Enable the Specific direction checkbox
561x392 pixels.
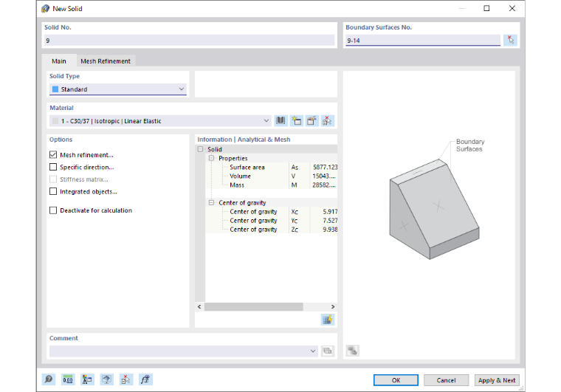(53, 167)
